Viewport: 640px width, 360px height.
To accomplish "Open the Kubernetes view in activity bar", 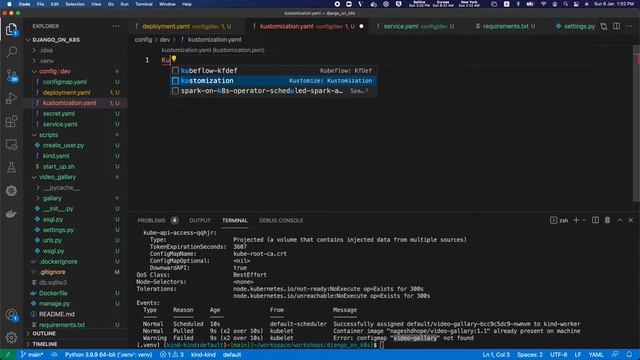I will click(x=11, y=191).
